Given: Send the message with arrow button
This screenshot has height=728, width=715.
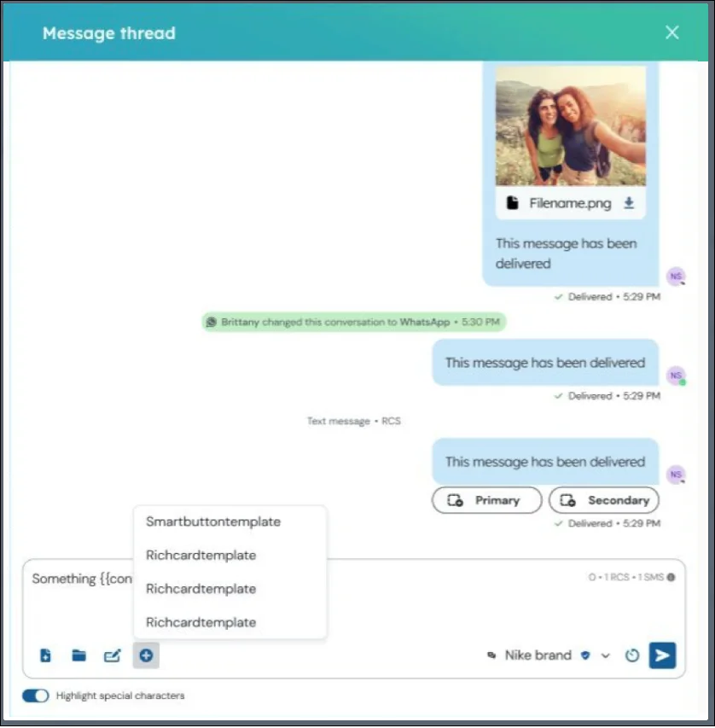Looking at the screenshot, I should (x=662, y=655).
